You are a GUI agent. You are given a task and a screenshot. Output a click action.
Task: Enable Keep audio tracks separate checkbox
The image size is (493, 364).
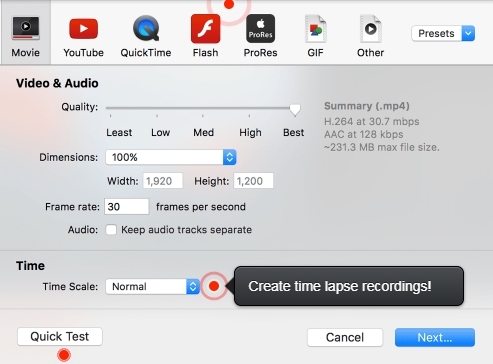(111, 230)
